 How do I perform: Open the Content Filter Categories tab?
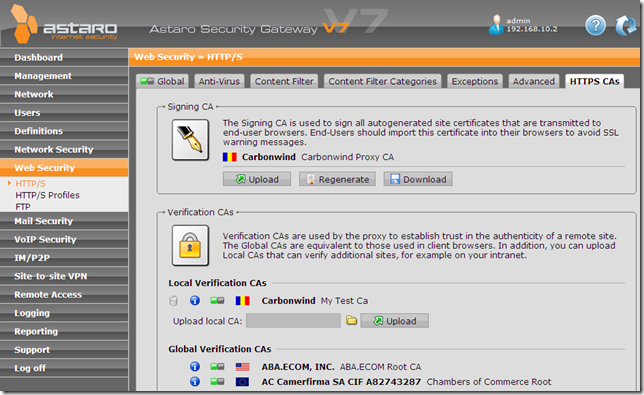pyautogui.click(x=382, y=81)
